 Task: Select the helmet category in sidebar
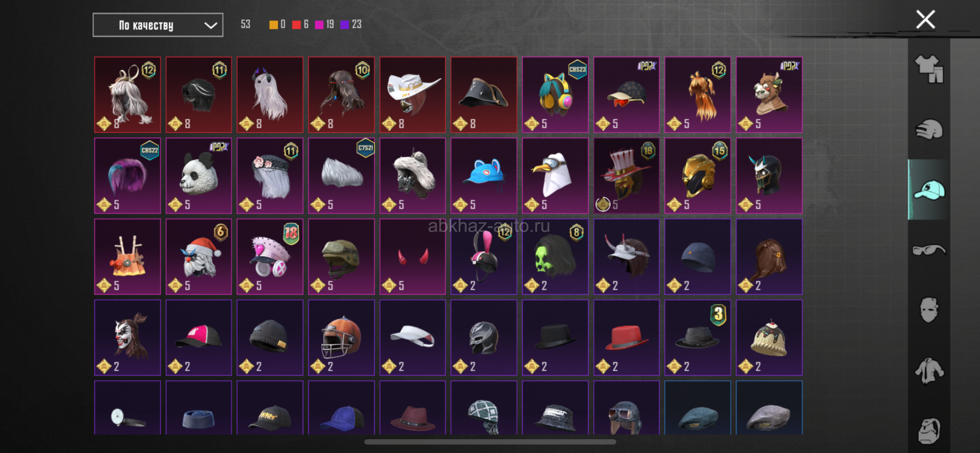click(929, 129)
